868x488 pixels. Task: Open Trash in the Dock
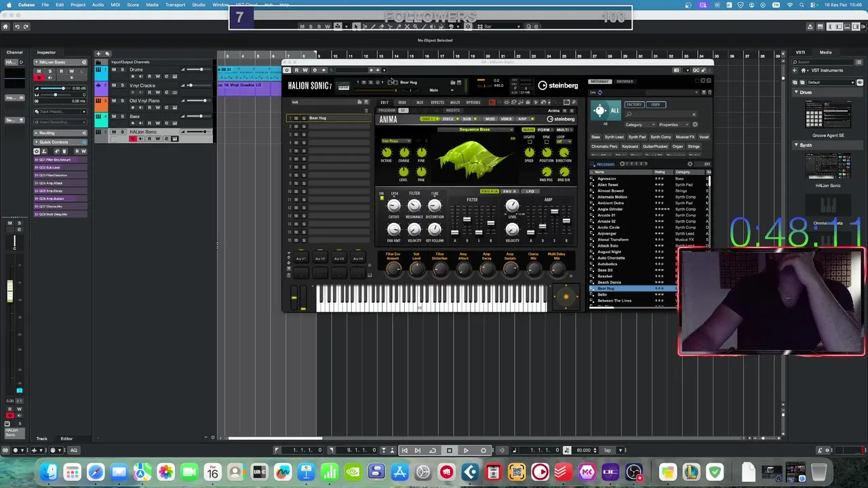pyautogui.click(x=818, y=472)
